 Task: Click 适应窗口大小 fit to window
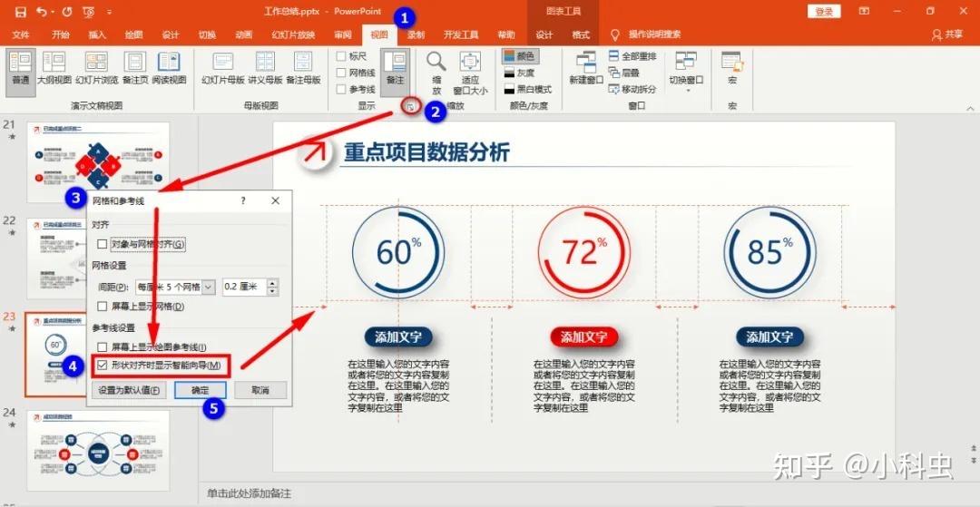tap(470, 73)
